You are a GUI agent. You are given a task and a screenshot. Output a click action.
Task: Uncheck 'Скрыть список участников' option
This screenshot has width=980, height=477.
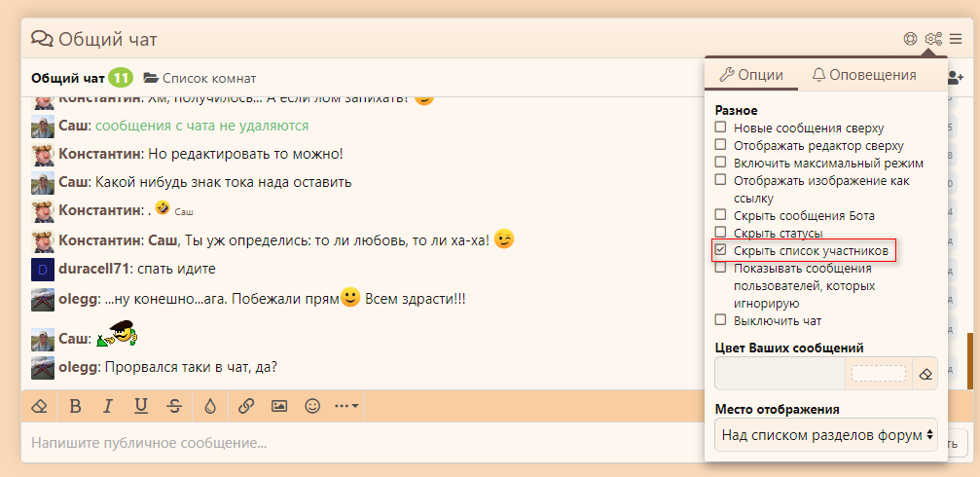click(x=721, y=250)
